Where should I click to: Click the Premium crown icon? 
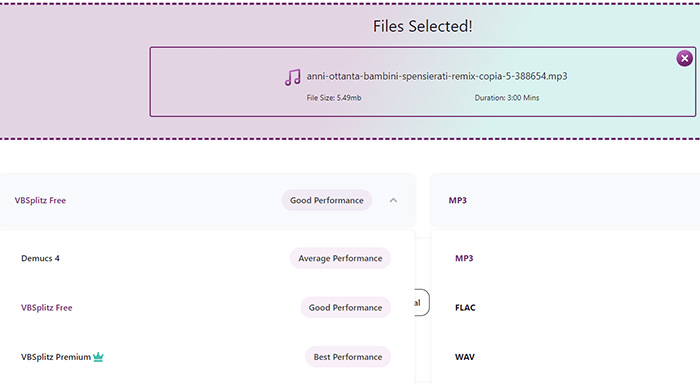(98, 357)
